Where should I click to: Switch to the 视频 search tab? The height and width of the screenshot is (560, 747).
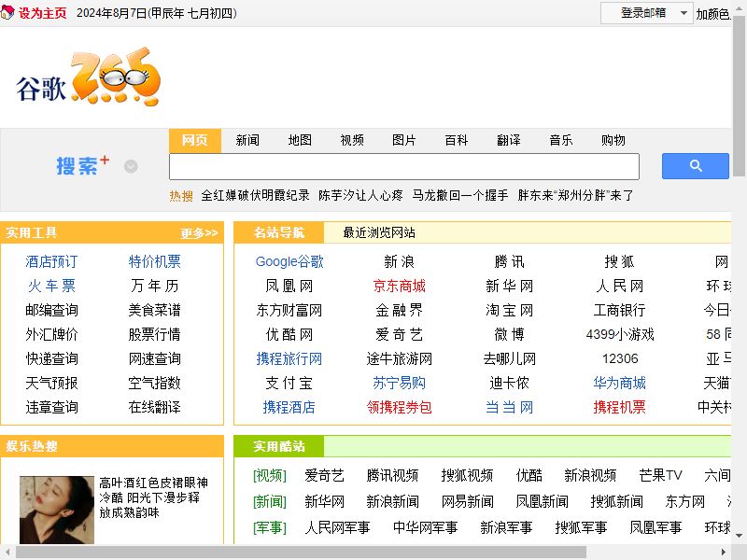[x=352, y=141]
